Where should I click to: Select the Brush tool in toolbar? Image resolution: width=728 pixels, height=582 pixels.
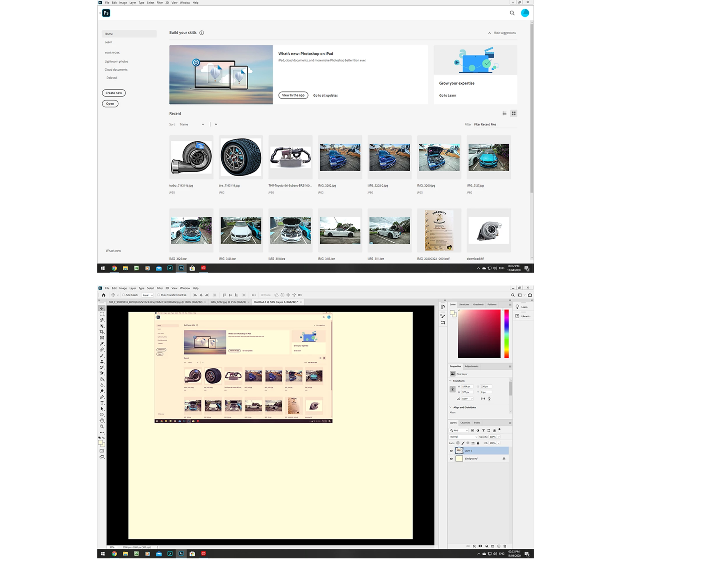pyautogui.click(x=102, y=356)
